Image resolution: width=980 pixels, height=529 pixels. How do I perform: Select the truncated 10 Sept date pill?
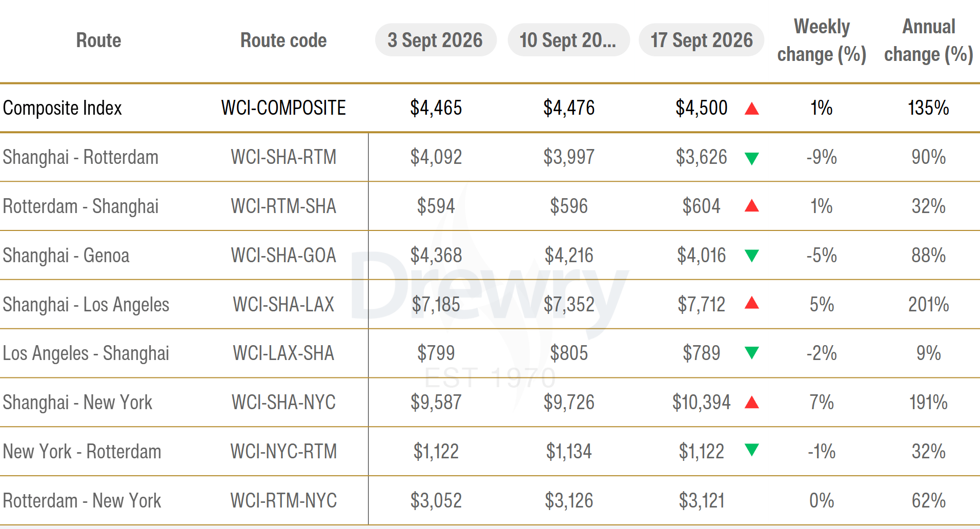pyautogui.click(x=568, y=40)
